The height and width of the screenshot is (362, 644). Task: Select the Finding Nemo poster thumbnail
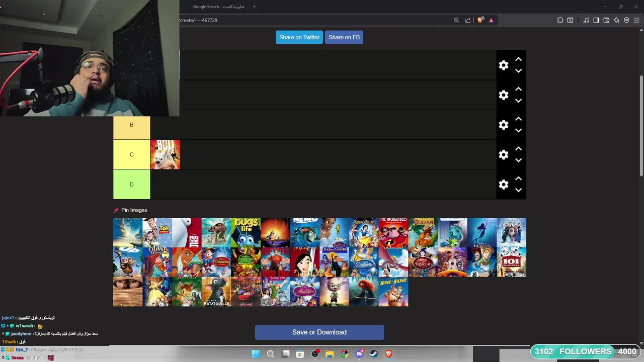pyautogui.click(x=305, y=232)
